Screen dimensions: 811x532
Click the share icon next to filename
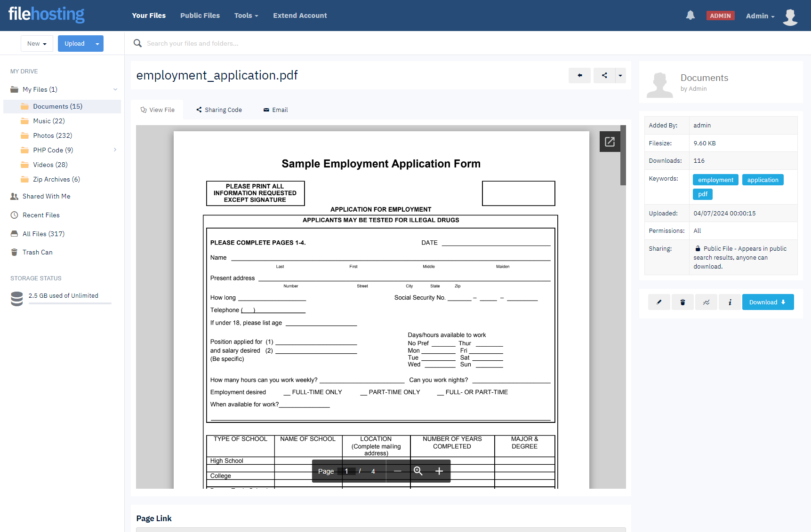pos(604,75)
